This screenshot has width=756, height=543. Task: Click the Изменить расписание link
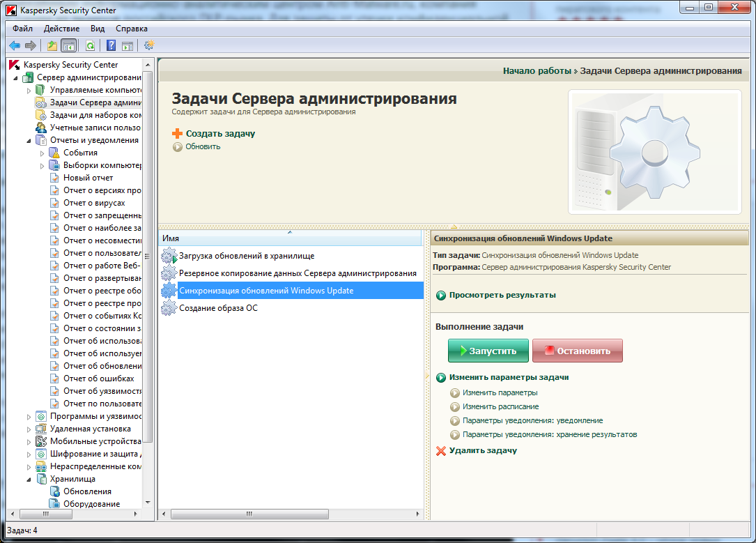pos(501,406)
